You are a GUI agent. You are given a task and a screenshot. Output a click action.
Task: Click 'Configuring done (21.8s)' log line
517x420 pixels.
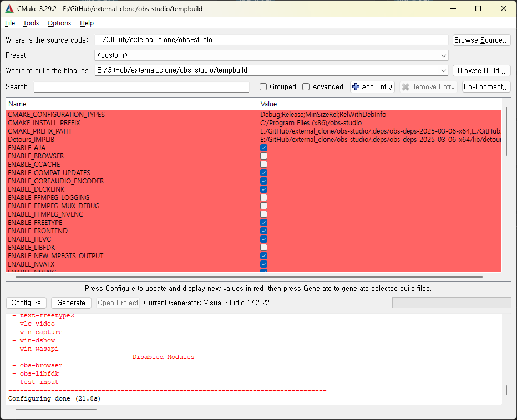pos(54,398)
